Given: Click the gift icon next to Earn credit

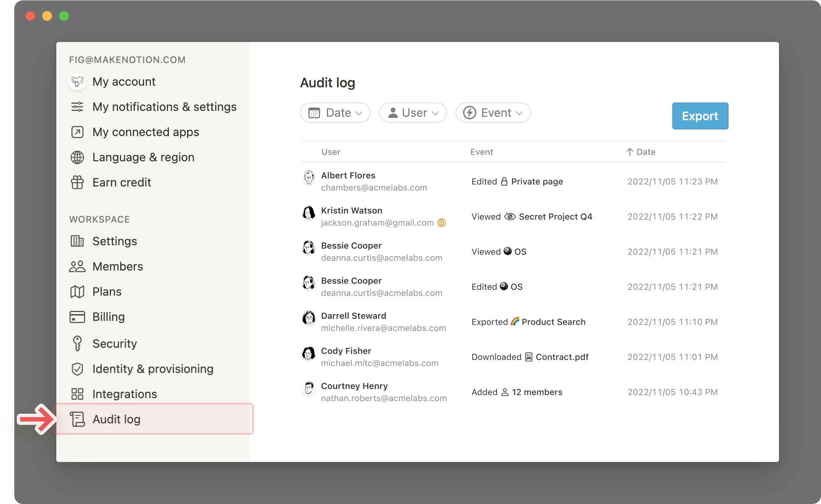Looking at the screenshot, I should coord(77,182).
